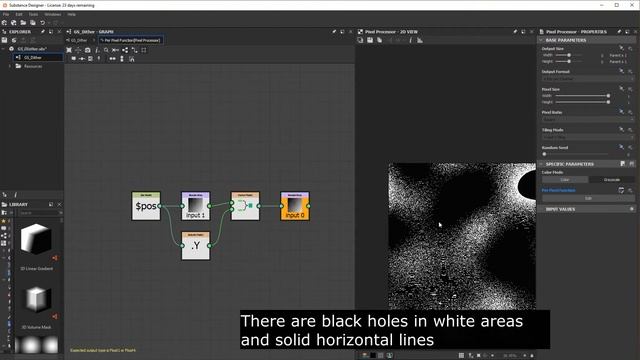Select the Input 1 sample node
640x360 pixels.
[x=196, y=206]
